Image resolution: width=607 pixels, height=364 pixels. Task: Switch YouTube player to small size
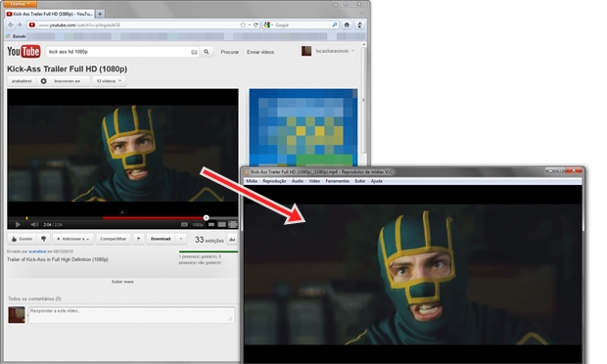coord(211,224)
